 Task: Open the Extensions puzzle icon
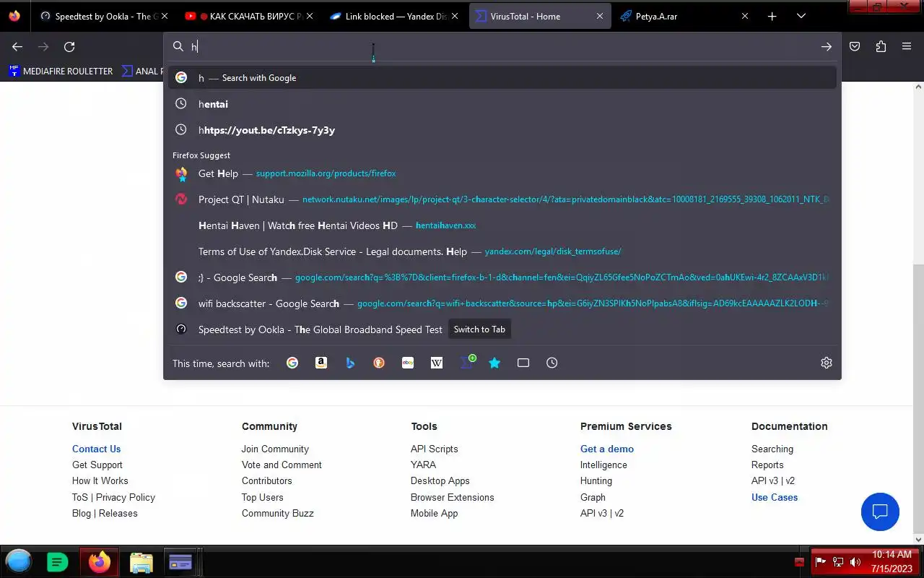point(881,46)
